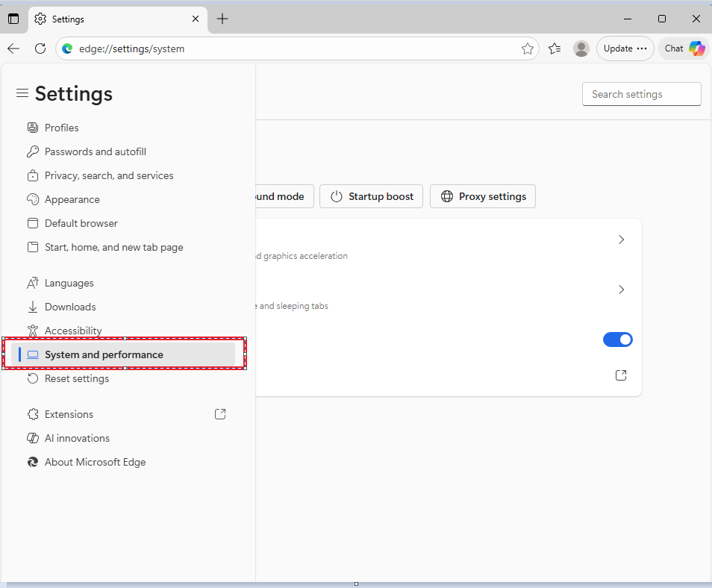
Task: Open the external link icon in settings card
Action: pos(621,375)
